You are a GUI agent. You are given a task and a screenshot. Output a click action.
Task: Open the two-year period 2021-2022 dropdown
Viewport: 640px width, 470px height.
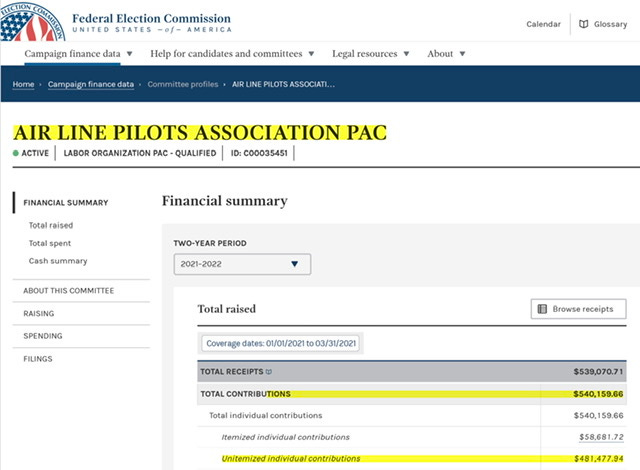coord(242,264)
